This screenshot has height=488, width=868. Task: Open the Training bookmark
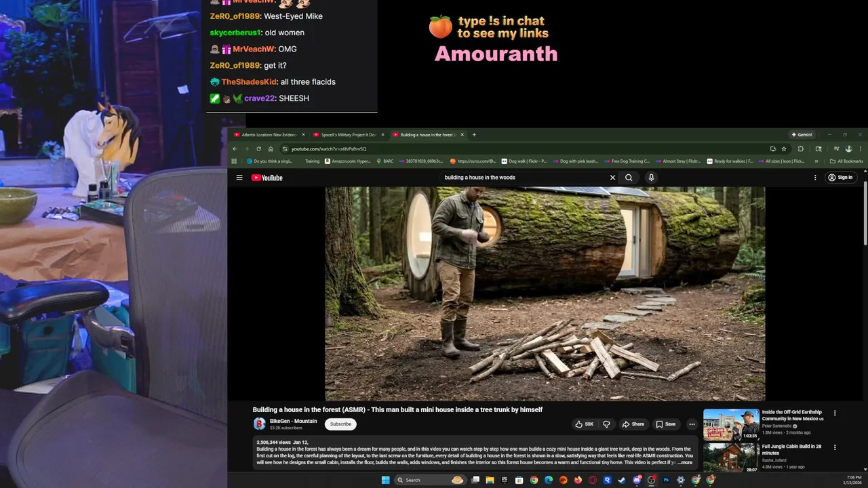pos(312,161)
